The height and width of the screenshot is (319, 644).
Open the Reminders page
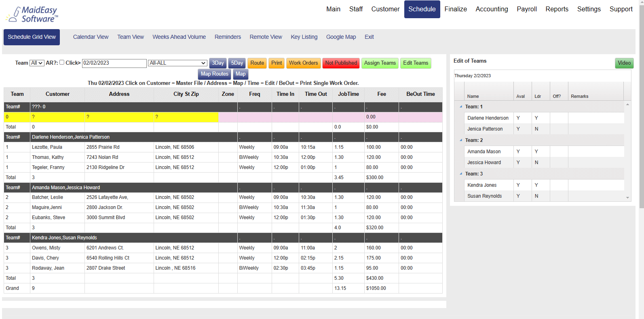[x=228, y=37]
